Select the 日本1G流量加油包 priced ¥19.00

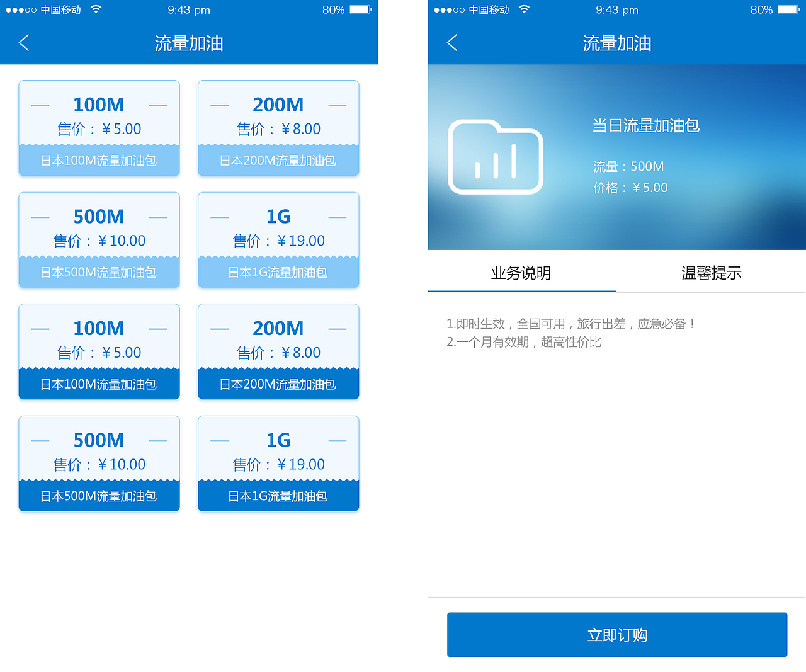[x=278, y=240]
